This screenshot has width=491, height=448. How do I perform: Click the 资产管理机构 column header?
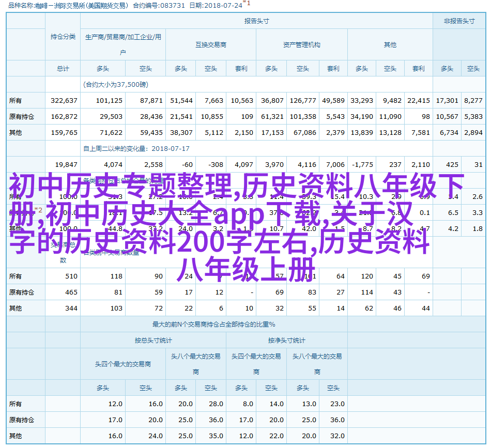pos(301,45)
